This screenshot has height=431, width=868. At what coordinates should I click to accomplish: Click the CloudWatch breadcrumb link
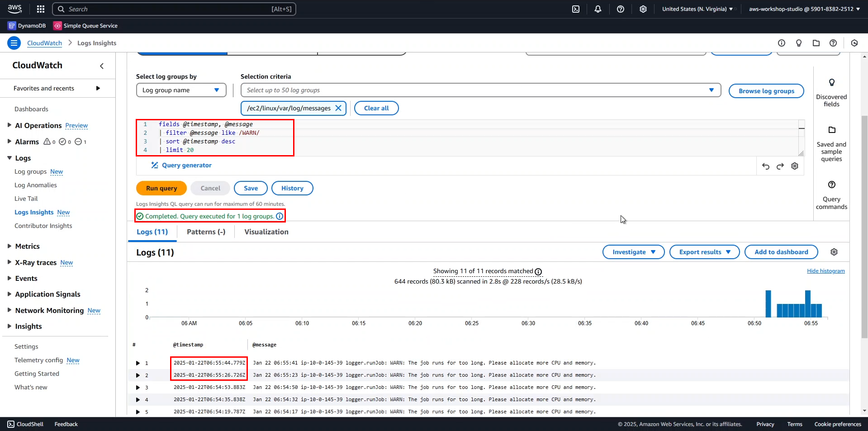44,43
